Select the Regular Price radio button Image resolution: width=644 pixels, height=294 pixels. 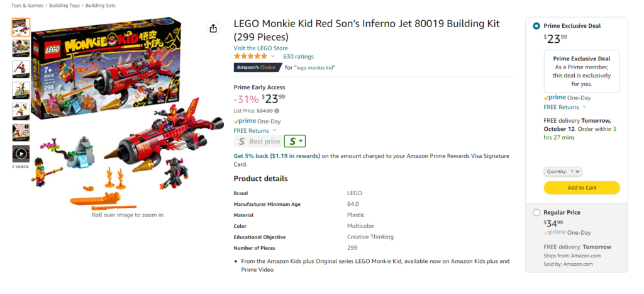tap(536, 213)
